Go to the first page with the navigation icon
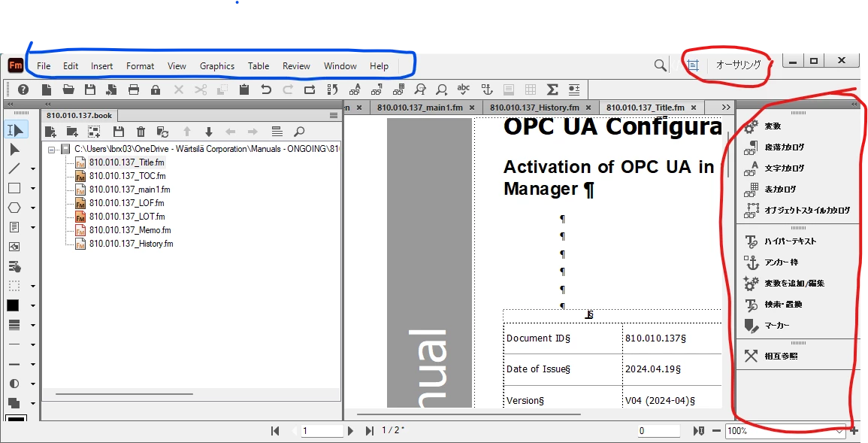 coord(275,431)
